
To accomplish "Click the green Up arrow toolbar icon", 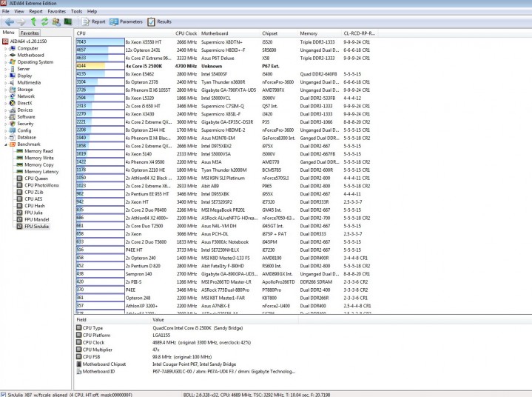I will (x=33, y=21).
